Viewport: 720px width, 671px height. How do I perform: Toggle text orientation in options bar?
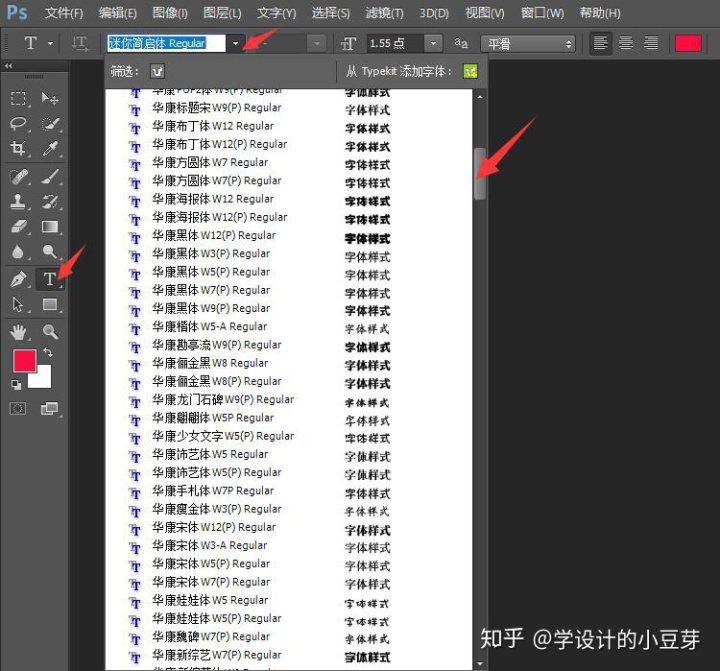[x=79, y=44]
